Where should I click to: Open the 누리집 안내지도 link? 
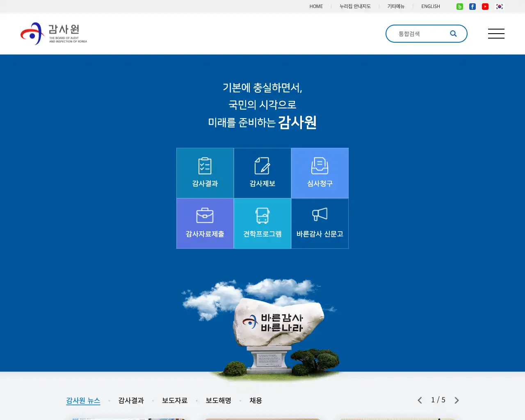[355, 7]
